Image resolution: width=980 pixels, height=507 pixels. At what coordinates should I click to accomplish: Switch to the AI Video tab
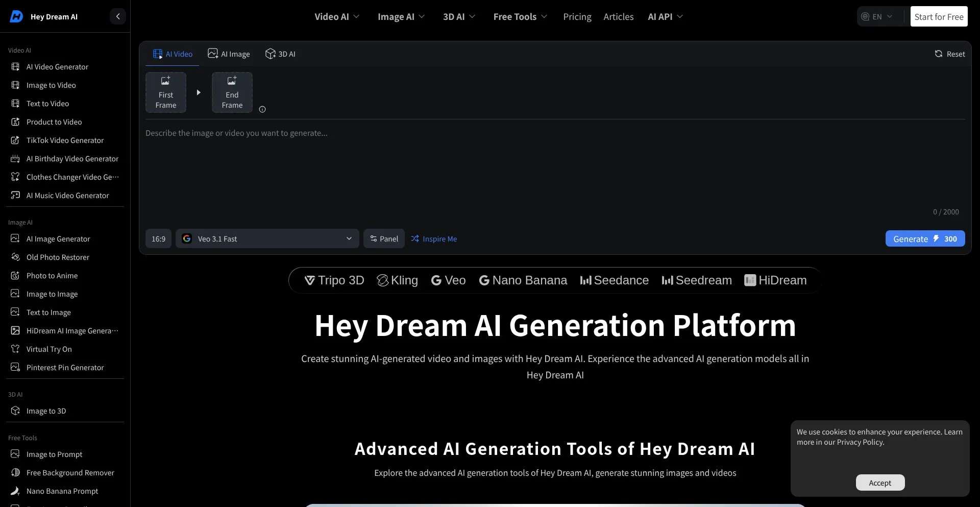click(x=173, y=54)
